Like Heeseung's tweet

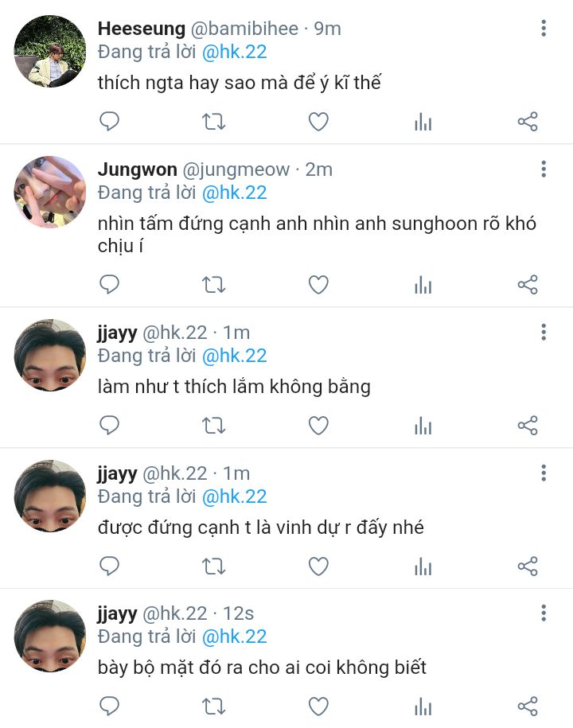click(318, 122)
